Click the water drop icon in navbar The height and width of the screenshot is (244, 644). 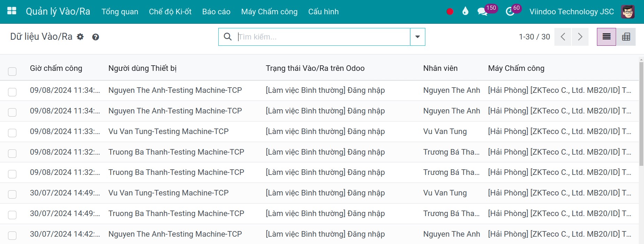(465, 11)
